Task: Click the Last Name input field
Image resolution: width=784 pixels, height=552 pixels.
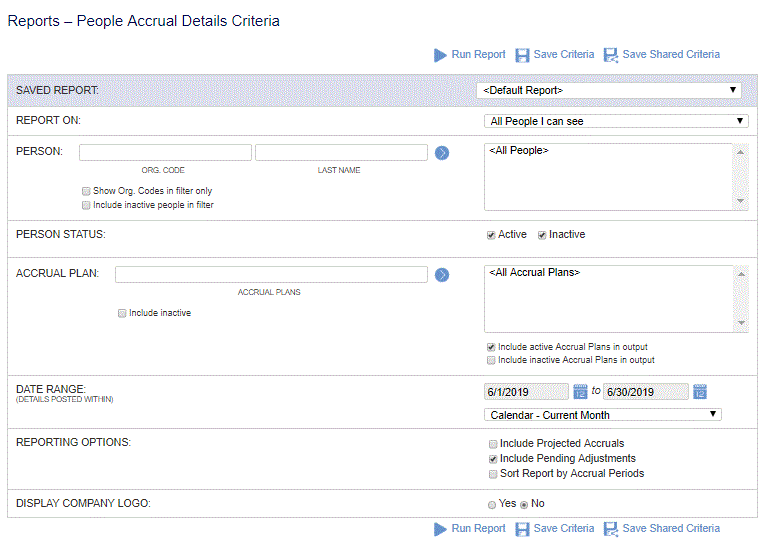Action: (x=342, y=152)
